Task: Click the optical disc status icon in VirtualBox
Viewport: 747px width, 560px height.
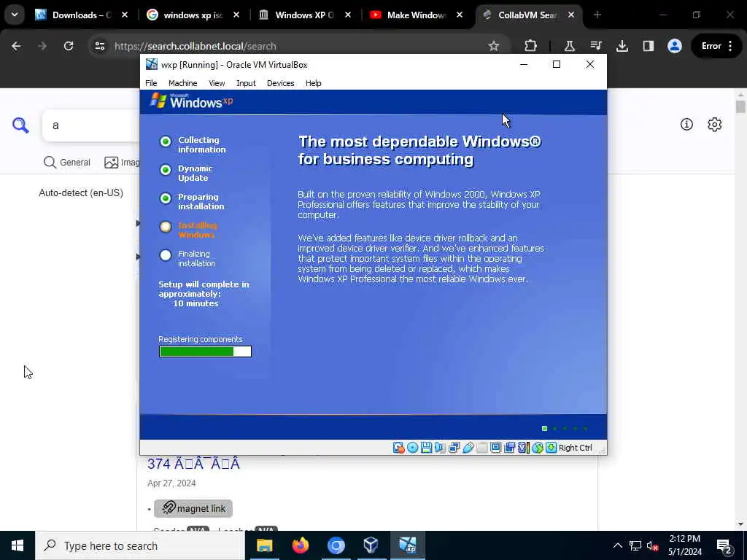Action: click(413, 448)
